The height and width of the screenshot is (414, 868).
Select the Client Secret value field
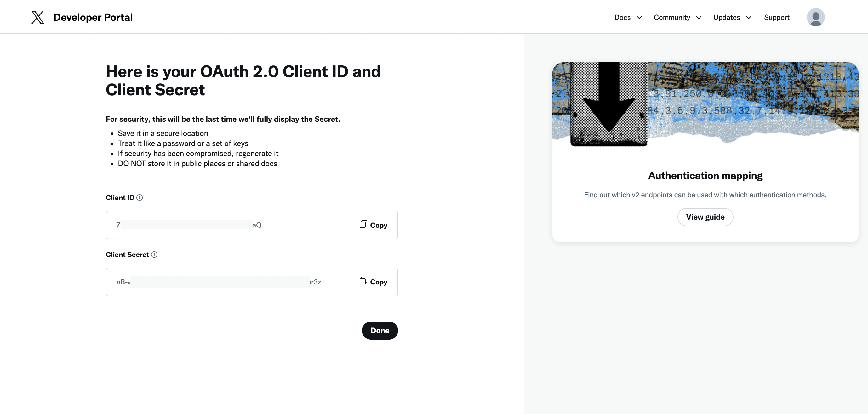click(x=252, y=282)
